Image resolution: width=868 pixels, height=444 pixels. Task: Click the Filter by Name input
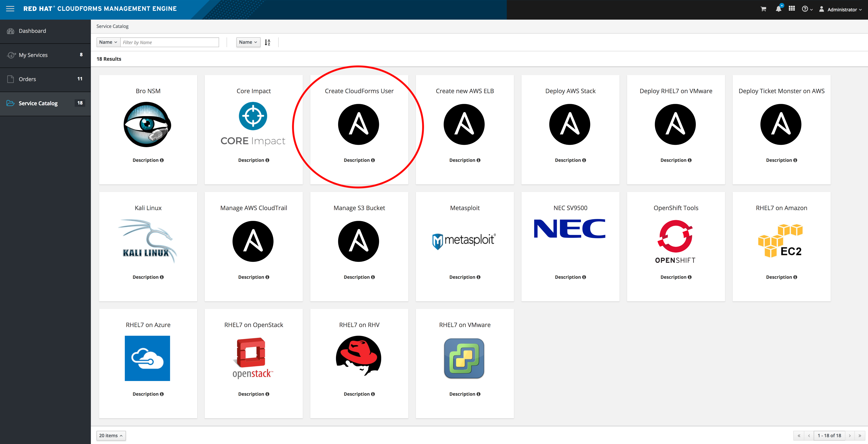pos(169,42)
